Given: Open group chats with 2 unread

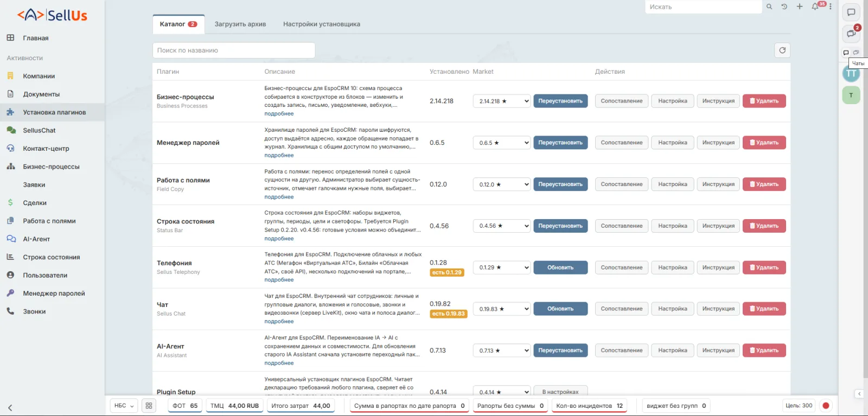Looking at the screenshot, I should click(851, 33).
